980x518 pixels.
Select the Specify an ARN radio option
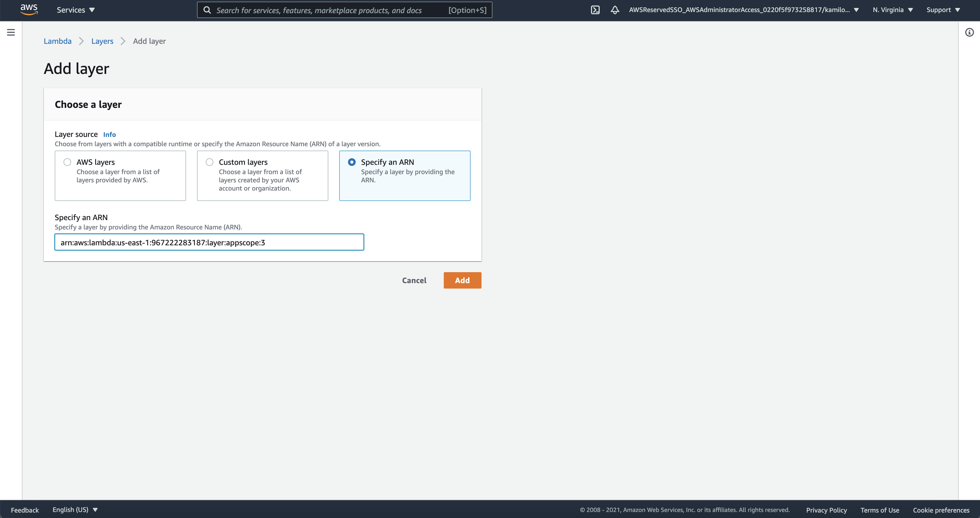coord(352,162)
